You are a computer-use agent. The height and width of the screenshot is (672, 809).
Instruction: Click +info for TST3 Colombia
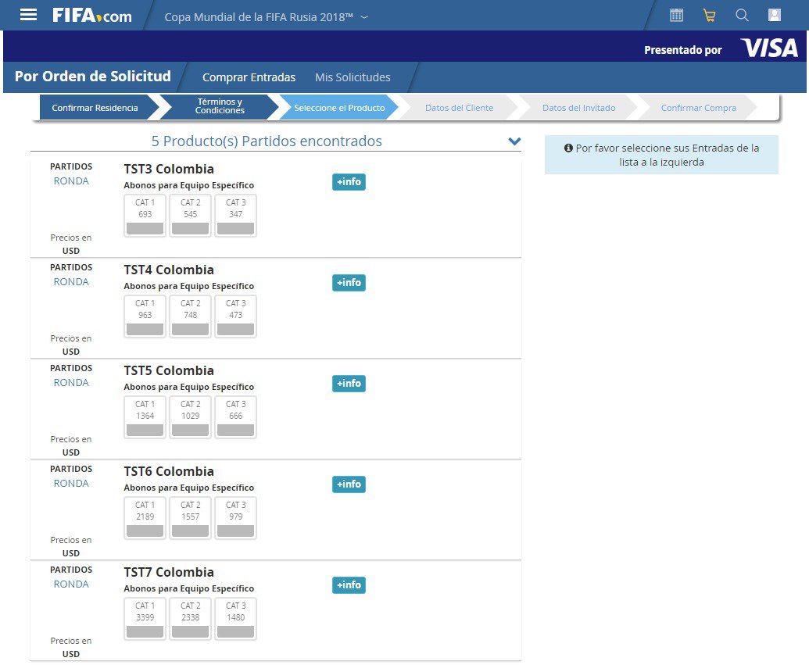click(x=349, y=182)
